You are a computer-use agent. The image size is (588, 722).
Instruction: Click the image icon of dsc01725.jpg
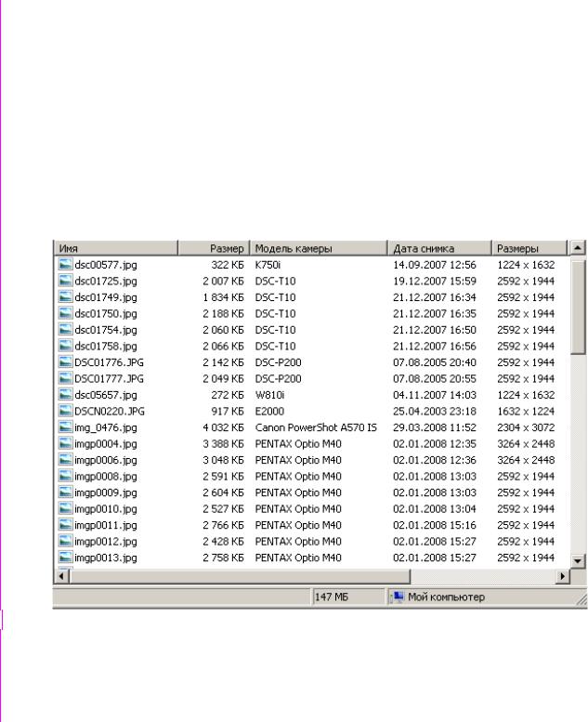(65, 281)
